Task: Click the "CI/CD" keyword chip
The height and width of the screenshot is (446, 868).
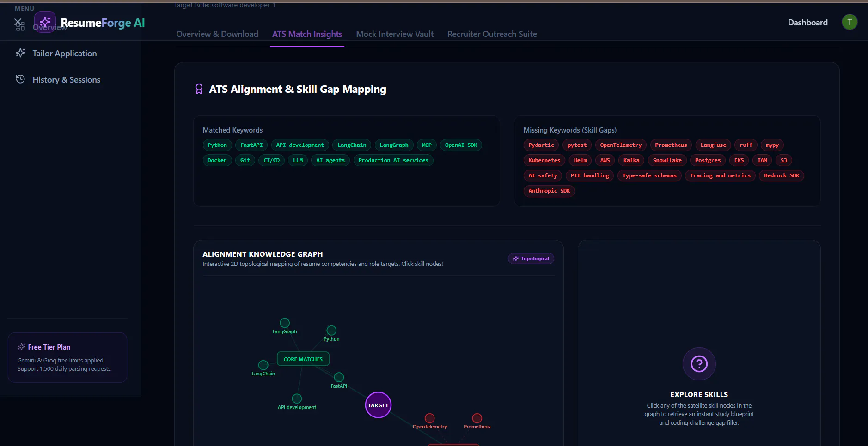Action: coord(271,160)
